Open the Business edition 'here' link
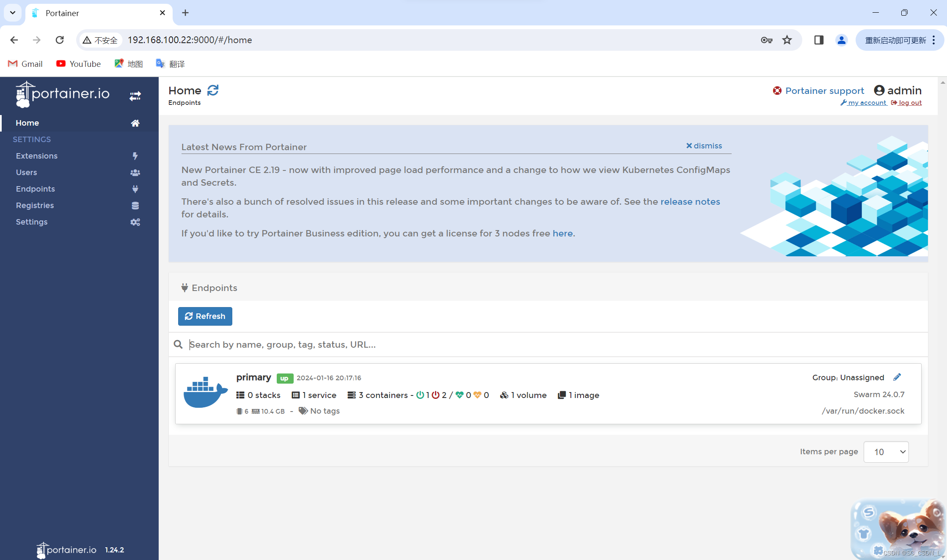Screen dimensions: 947x560 point(562,233)
